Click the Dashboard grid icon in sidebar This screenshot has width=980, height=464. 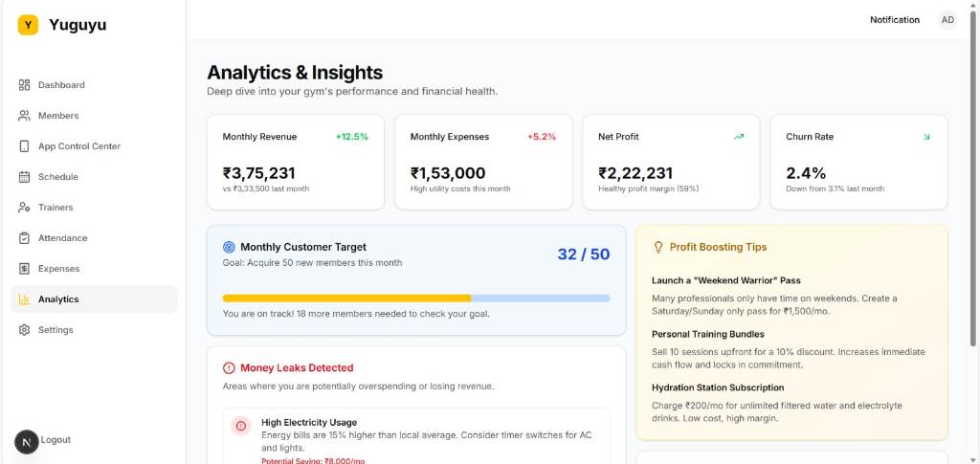(24, 85)
